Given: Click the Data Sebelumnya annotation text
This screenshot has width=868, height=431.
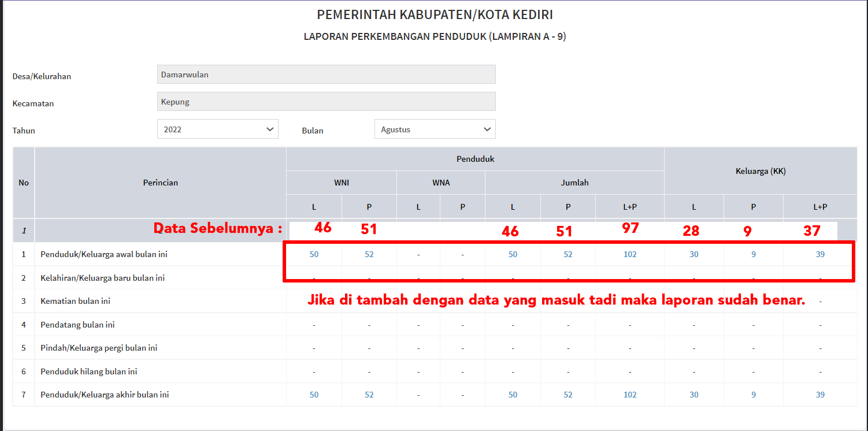Looking at the screenshot, I should coord(218,229).
